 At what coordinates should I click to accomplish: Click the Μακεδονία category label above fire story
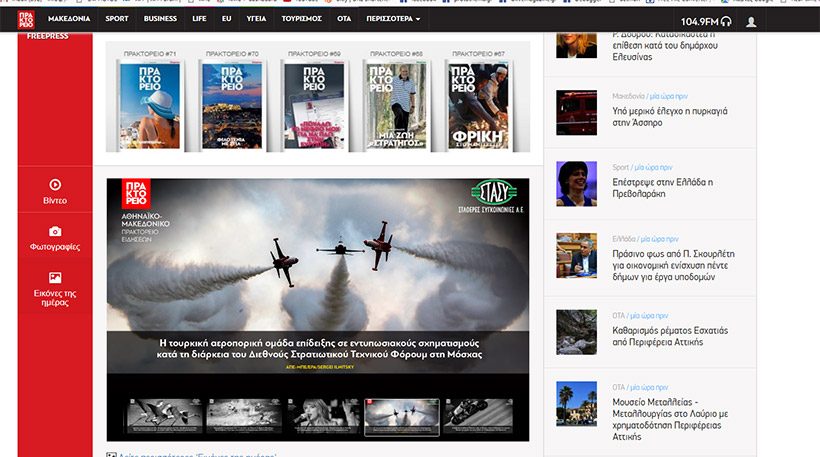pos(628,96)
